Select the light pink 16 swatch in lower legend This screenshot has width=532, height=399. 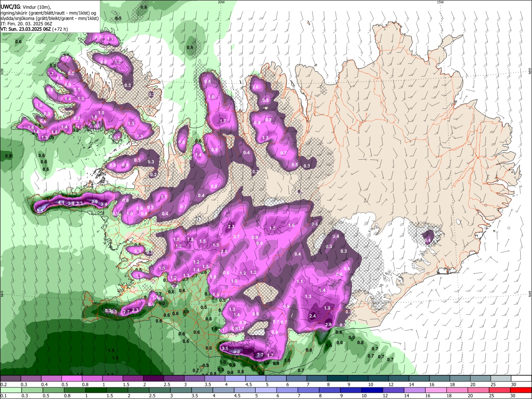[436, 390]
